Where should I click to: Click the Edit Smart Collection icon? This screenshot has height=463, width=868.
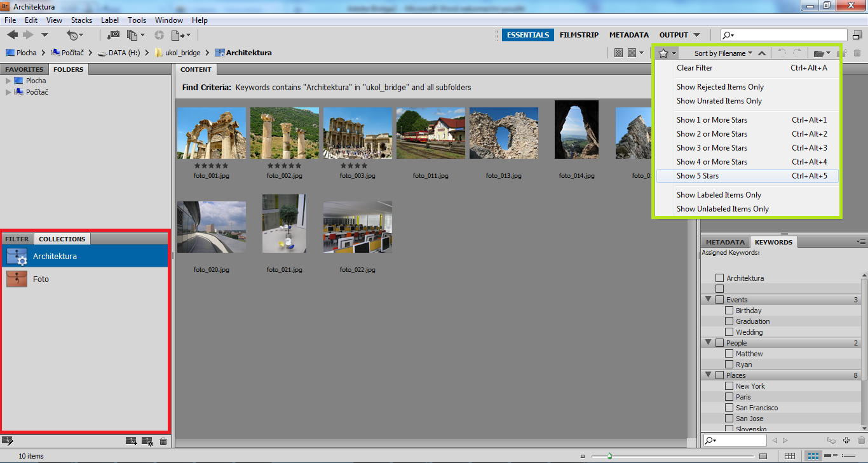tap(8, 441)
